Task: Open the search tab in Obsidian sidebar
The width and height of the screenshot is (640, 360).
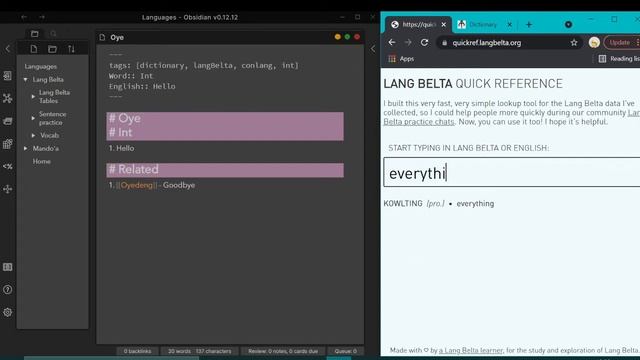Action: click(53, 34)
